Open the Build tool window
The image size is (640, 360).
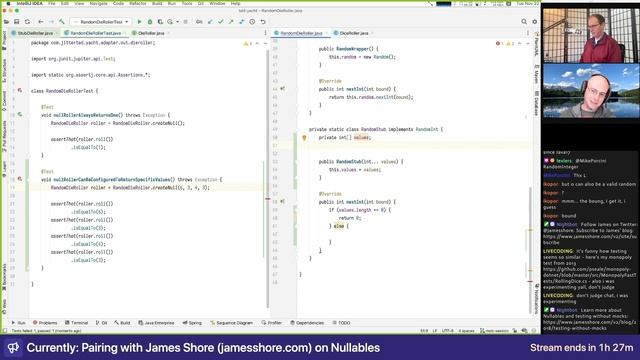coord(122,322)
